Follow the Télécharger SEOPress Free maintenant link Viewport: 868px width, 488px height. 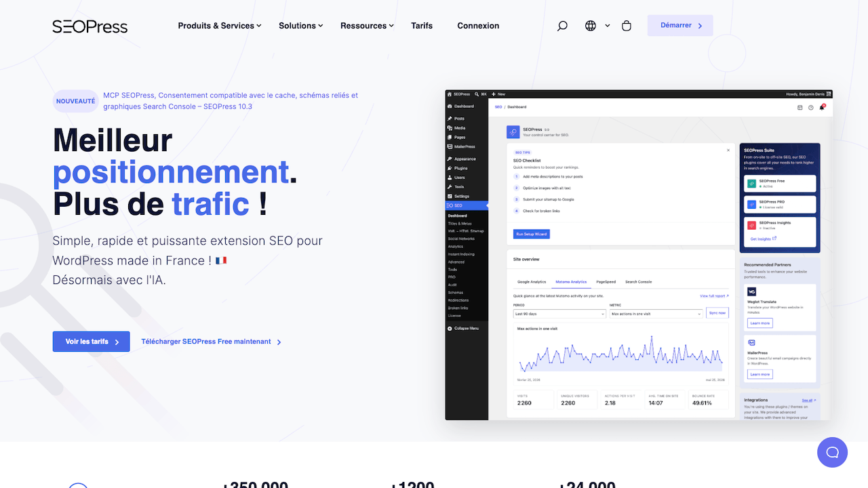click(212, 342)
